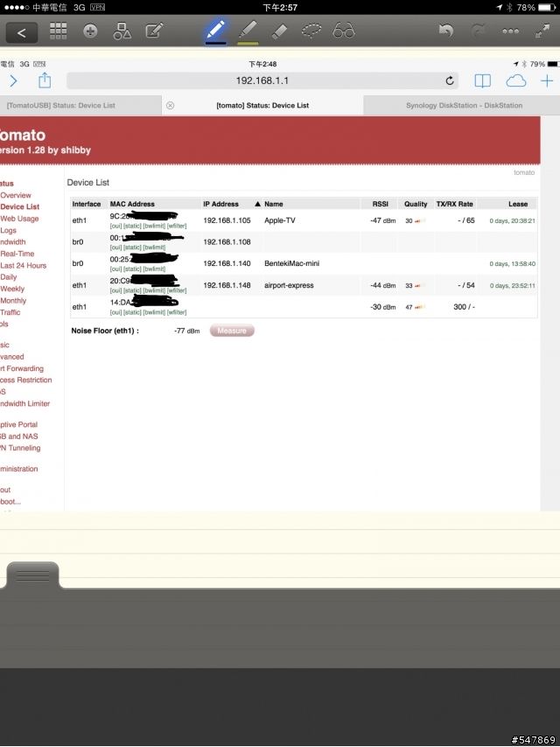560x747 pixels.
Task: Open the Access Restriction sidebar link
Action: (25, 380)
